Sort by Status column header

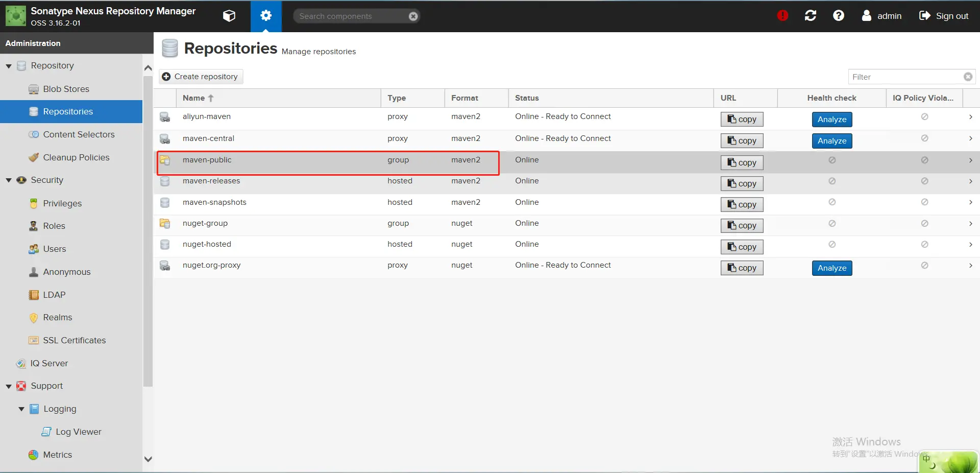(x=611, y=98)
